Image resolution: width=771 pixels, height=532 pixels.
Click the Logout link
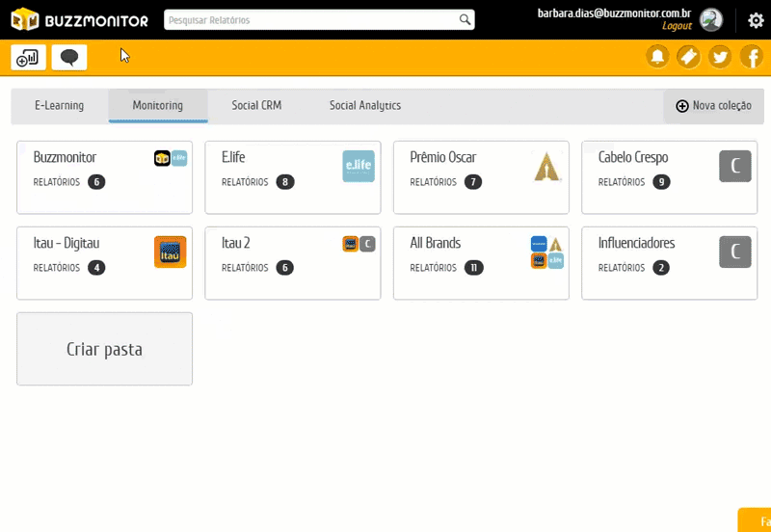pyautogui.click(x=677, y=26)
